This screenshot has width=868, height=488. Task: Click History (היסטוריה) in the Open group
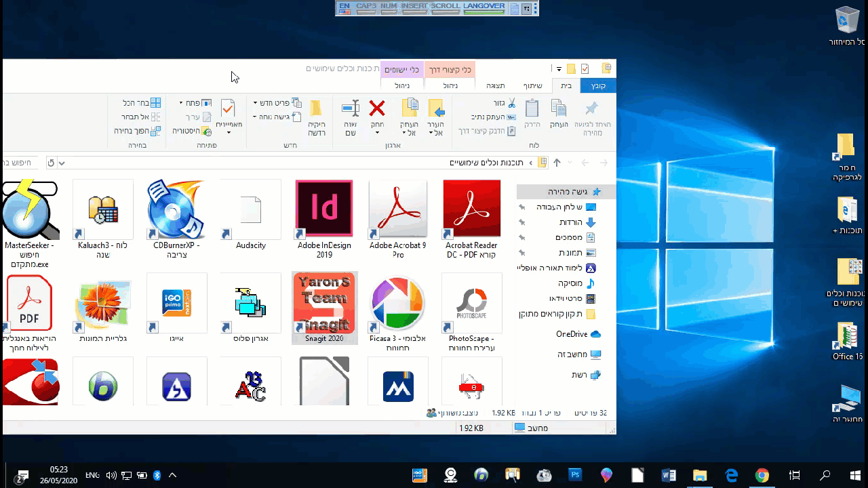pyautogui.click(x=192, y=131)
